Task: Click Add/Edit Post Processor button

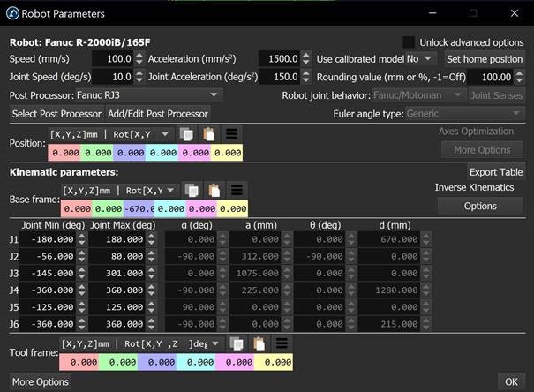Action: point(157,114)
